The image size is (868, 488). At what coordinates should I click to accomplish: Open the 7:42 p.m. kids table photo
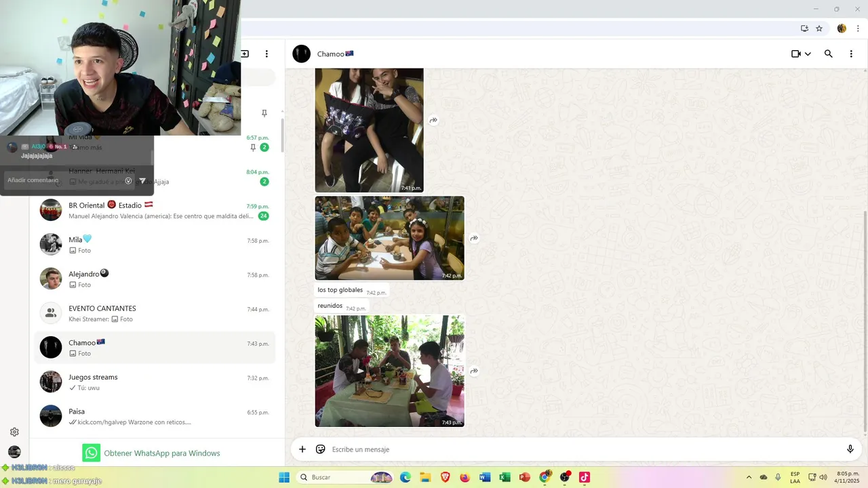389,238
